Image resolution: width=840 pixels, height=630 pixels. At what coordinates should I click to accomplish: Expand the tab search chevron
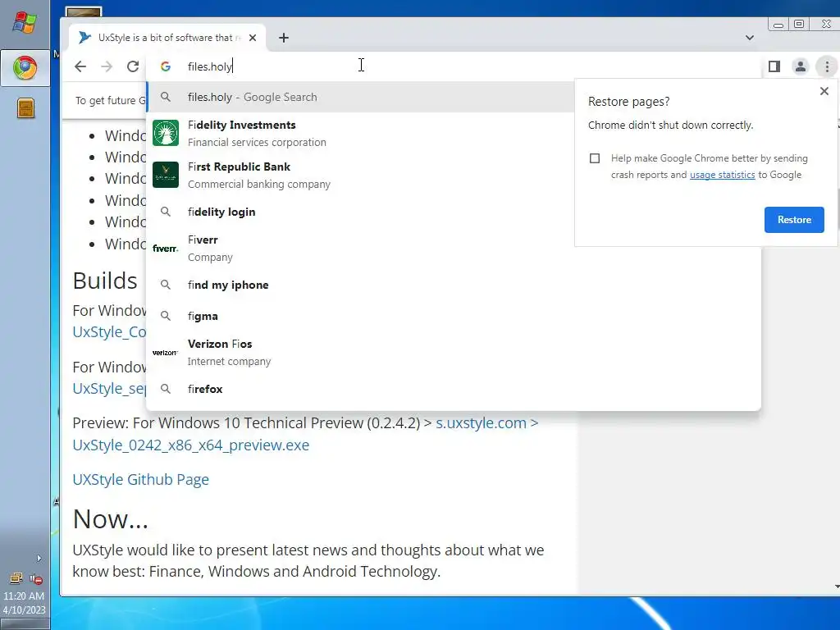(x=750, y=38)
